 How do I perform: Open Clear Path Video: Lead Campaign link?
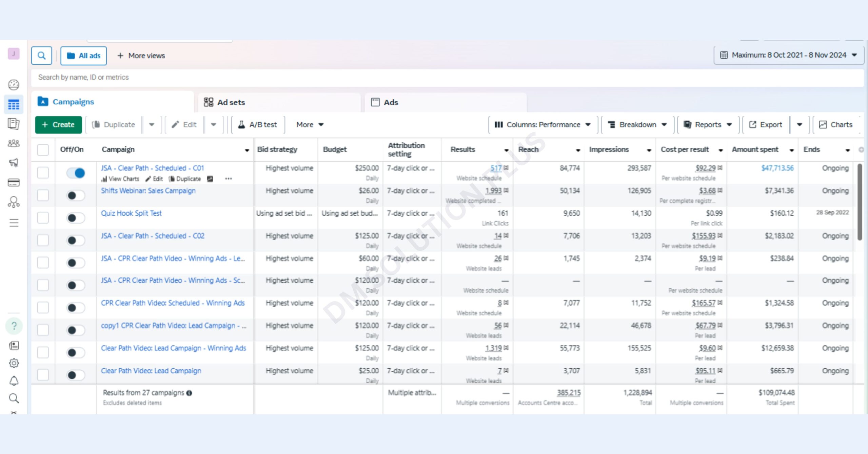pos(151,371)
